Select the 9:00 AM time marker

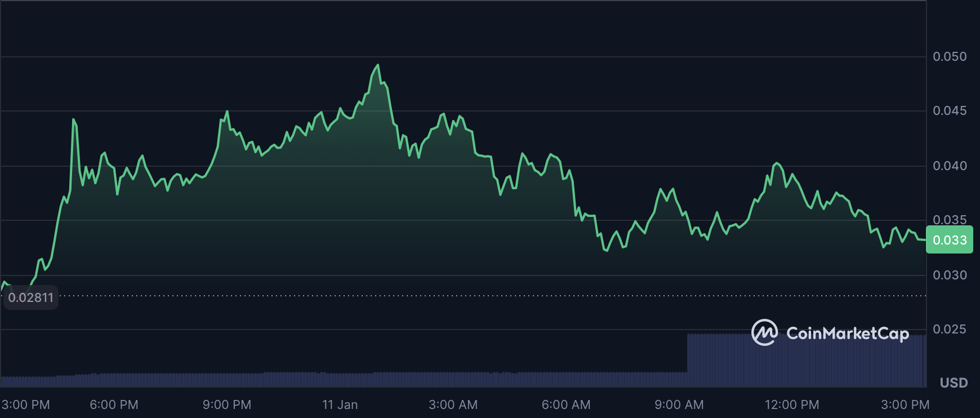679,404
